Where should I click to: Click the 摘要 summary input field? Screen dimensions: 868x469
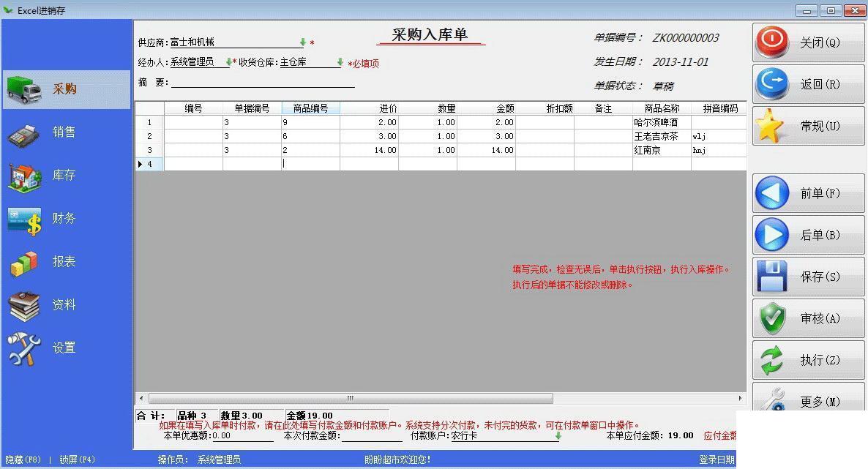coord(263,82)
